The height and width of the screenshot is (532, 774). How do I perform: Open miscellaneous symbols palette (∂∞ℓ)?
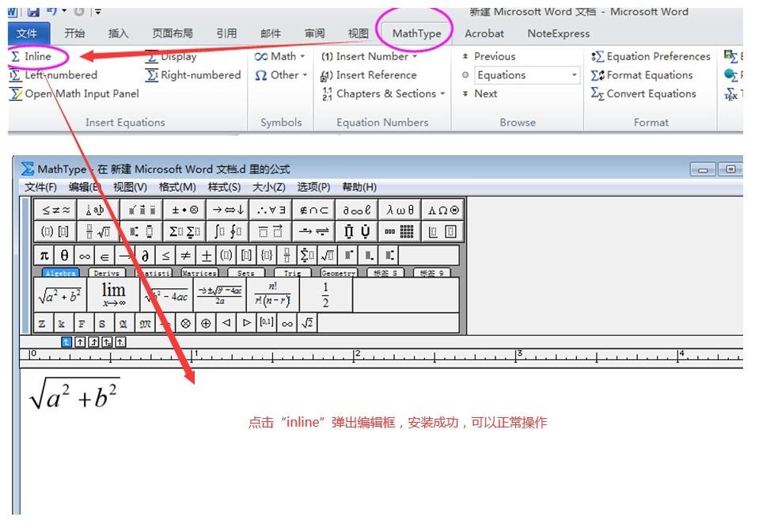pos(356,210)
